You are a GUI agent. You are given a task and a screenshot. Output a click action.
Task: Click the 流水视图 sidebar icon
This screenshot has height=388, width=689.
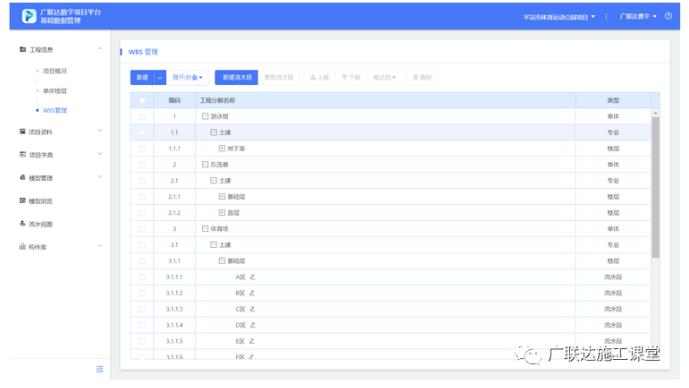tap(22, 223)
